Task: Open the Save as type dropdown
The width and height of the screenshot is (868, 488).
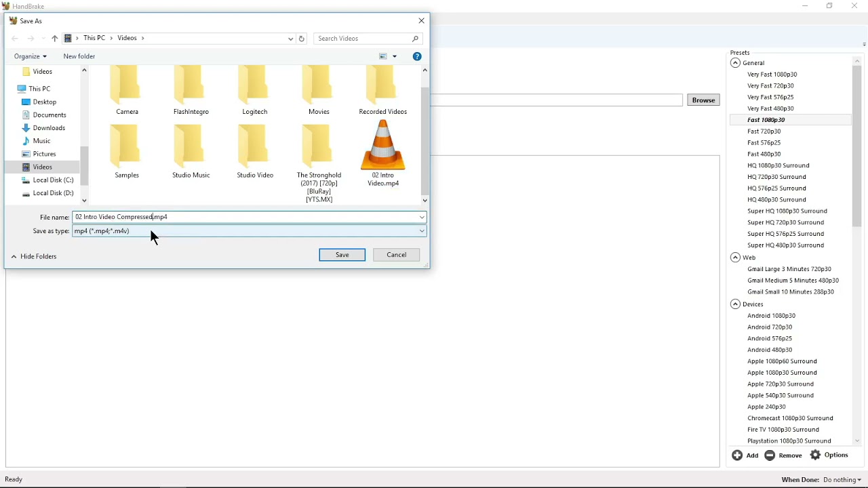Action: 422,231
